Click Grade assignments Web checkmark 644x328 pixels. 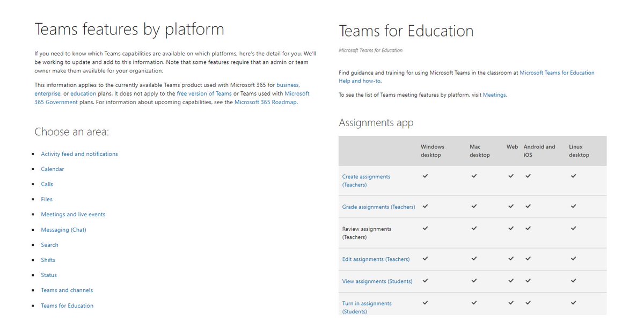(x=511, y=206)
